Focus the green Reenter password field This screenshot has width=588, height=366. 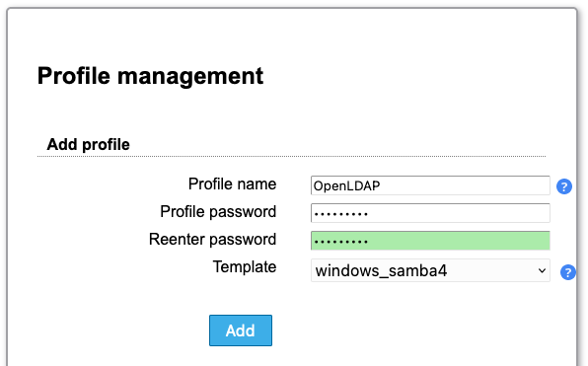tap(430, 241)
